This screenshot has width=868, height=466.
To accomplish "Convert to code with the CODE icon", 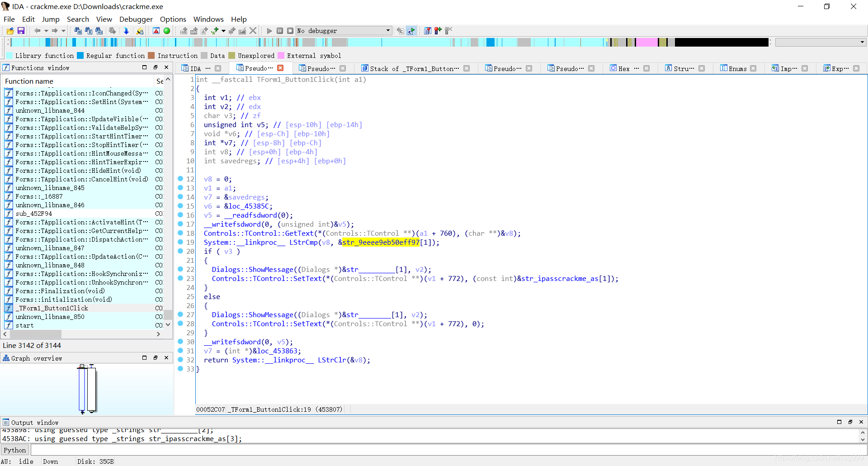I will point(184,31).
